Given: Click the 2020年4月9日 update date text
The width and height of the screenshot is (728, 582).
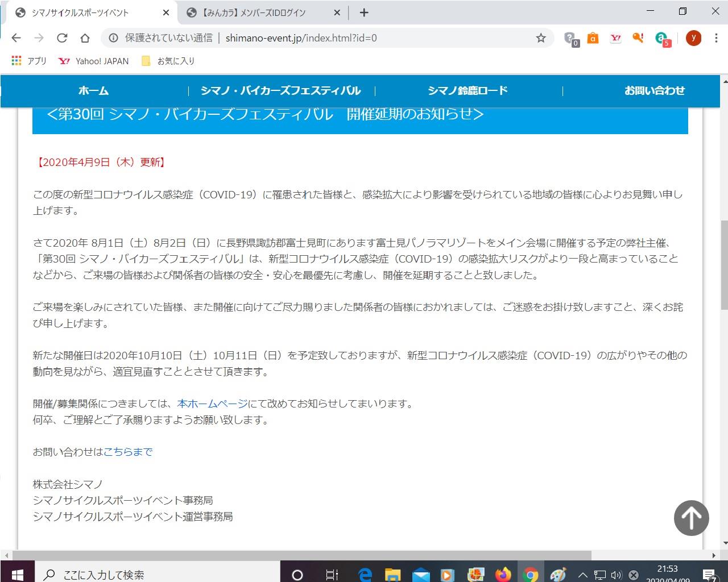Looking at the screenshot, I should point(102,162).
